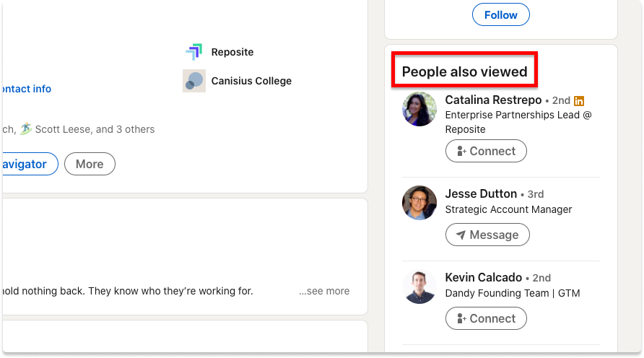Viewport: 644px width, 358px height.
Task: Click the 'People also viewed' heading
Action: (x=464, y=71)
